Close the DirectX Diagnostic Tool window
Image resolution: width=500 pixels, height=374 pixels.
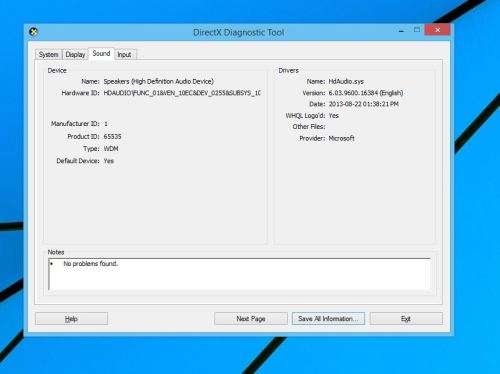click(x=437, y=30)
